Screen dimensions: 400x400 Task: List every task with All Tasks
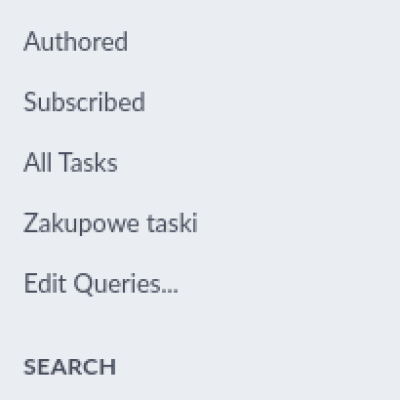(x=70, y=162)
